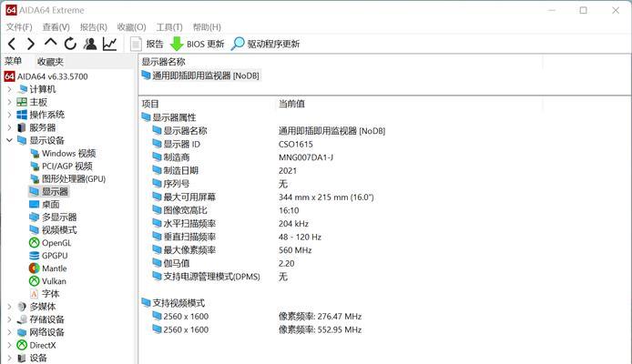
Task: Select the 操作系统 Windows logo icon
Action: (x=22, y=115)
